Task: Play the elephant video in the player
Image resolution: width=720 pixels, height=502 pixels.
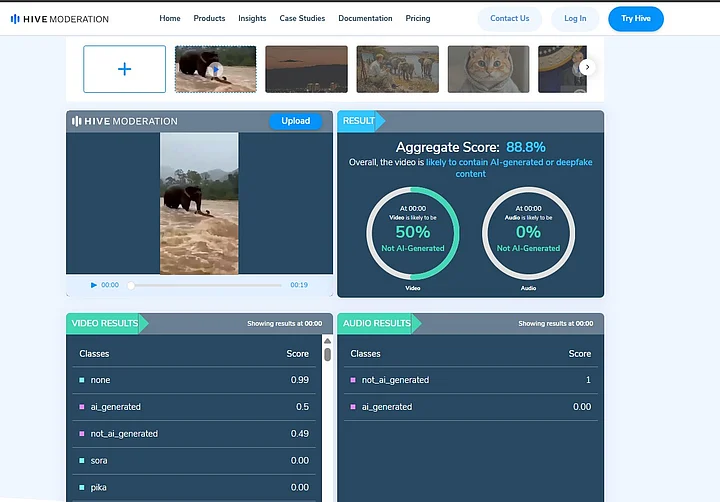Action: 94,285
